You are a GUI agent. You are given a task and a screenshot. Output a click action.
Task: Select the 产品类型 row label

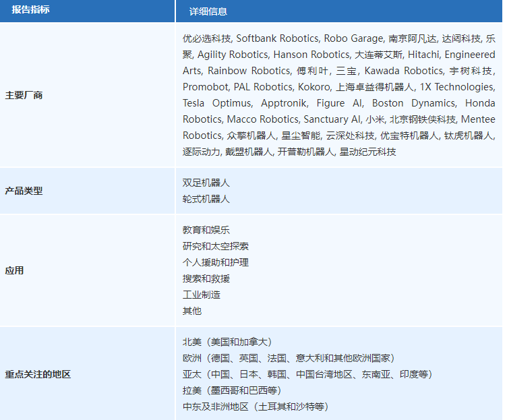click(x=24, y=191)
